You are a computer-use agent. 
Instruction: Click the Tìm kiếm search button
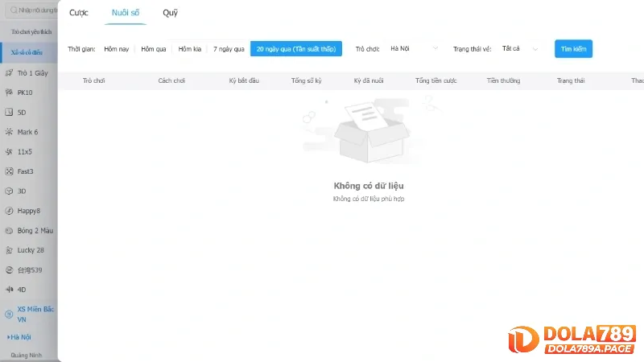coord(573,49)
